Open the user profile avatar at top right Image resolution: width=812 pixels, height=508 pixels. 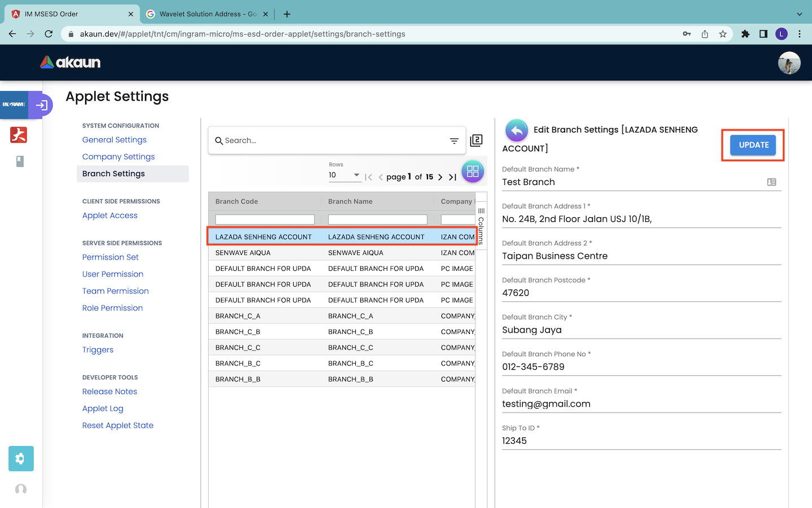(789, 63)
